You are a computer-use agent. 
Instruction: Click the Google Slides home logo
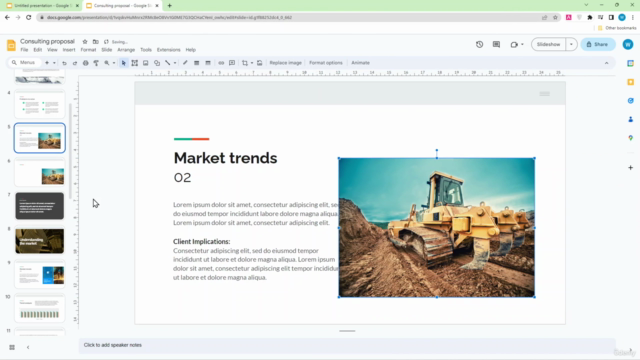(11, 45)
